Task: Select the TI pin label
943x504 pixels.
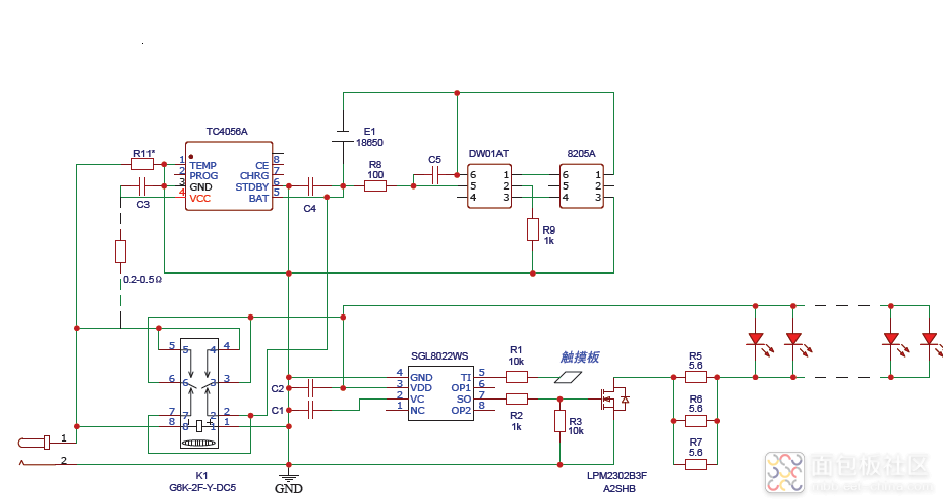Action: [x=466, y=377]
